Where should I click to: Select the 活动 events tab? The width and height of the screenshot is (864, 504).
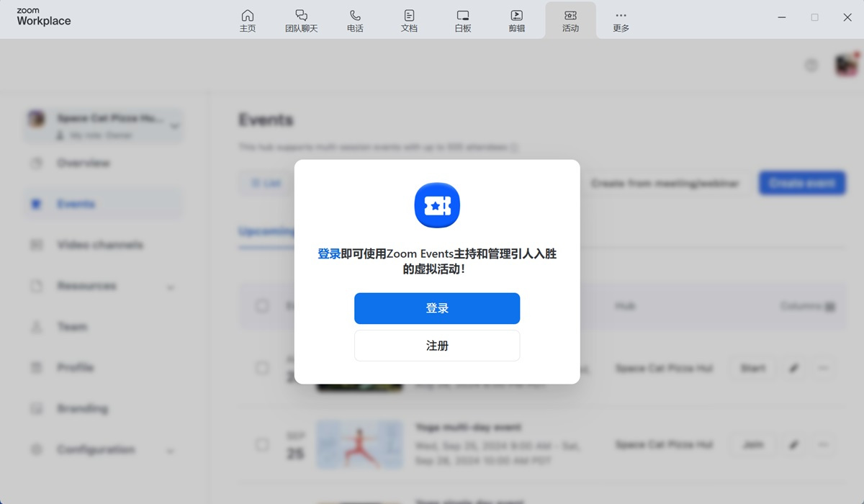pyautogui.click(x=570, y=20)
